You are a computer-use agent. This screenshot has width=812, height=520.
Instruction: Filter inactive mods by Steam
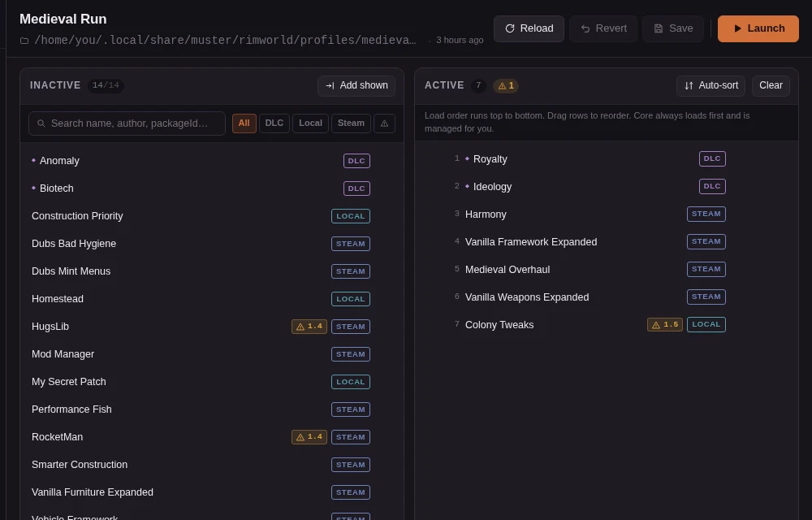pyautogui.click(x=351, y=123)
